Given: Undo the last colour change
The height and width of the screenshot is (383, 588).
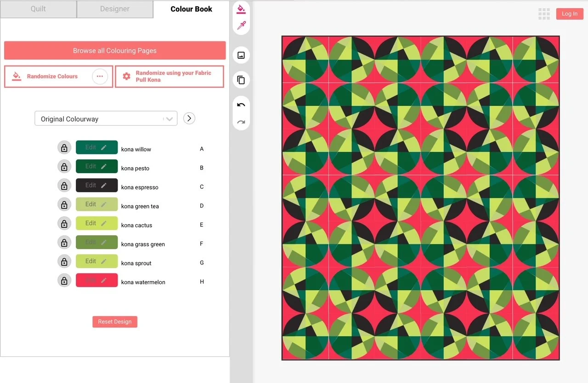Looking at the screenshot, I should point(241,105).
